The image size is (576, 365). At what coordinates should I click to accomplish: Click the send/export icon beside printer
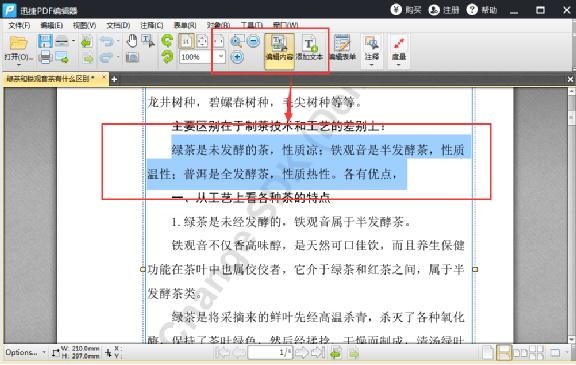point(62,57)
